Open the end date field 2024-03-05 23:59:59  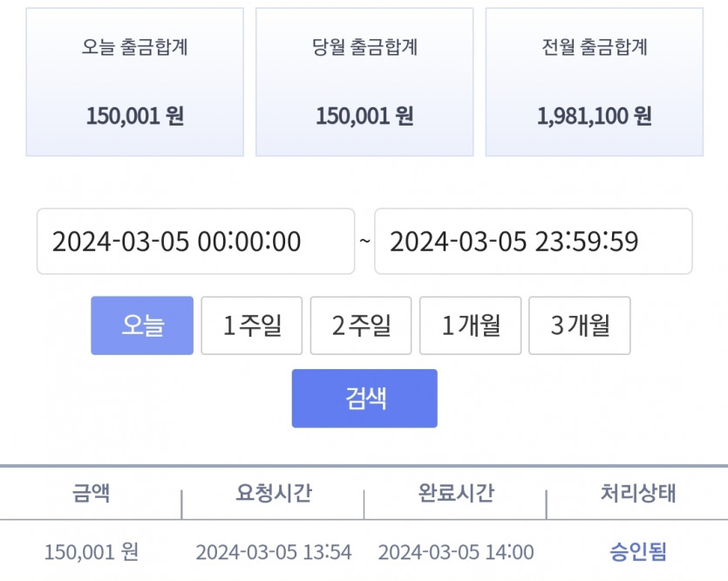coord(534,241)
